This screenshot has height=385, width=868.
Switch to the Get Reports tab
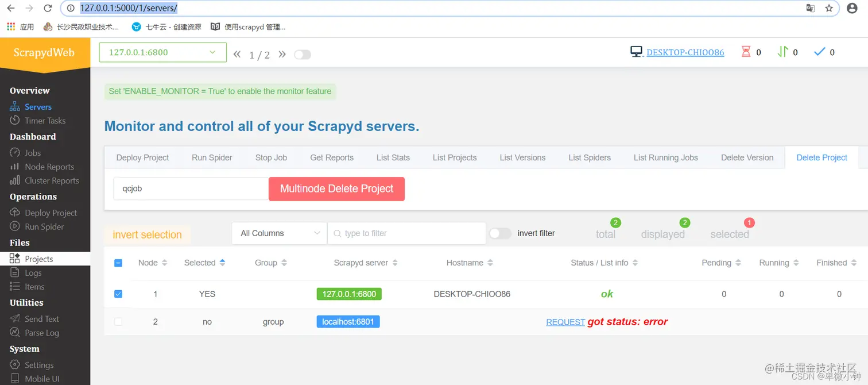332,157
